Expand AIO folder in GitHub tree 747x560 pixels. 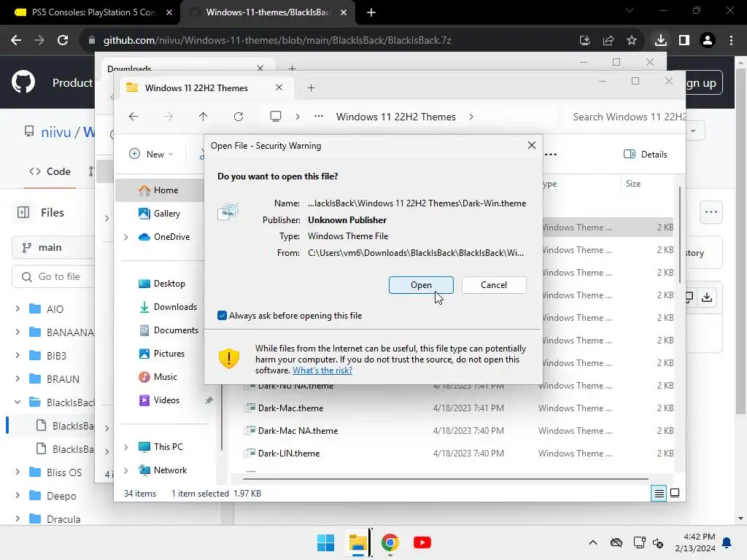coord(18,308)
